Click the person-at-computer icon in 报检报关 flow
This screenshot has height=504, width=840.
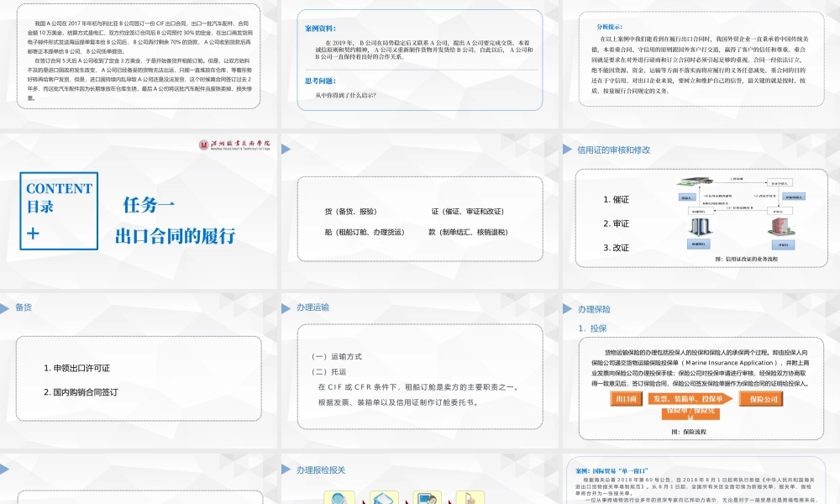pos(428,498)
